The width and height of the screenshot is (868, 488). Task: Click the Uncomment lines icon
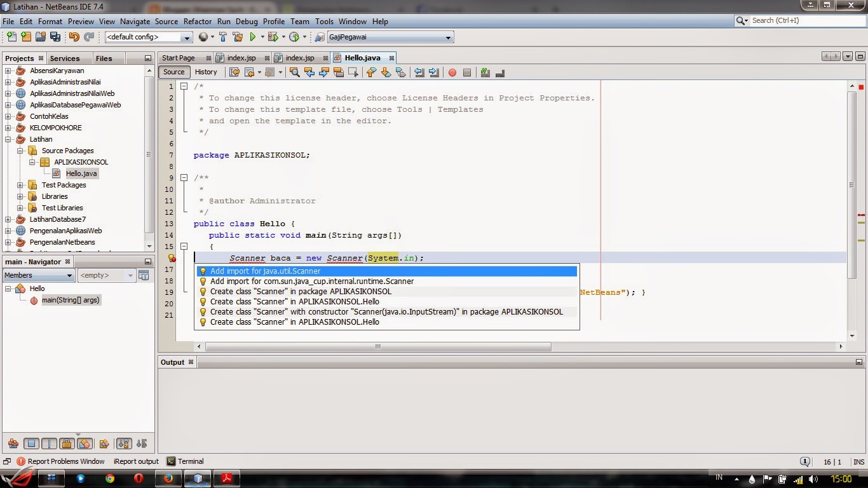coord(500,72)
